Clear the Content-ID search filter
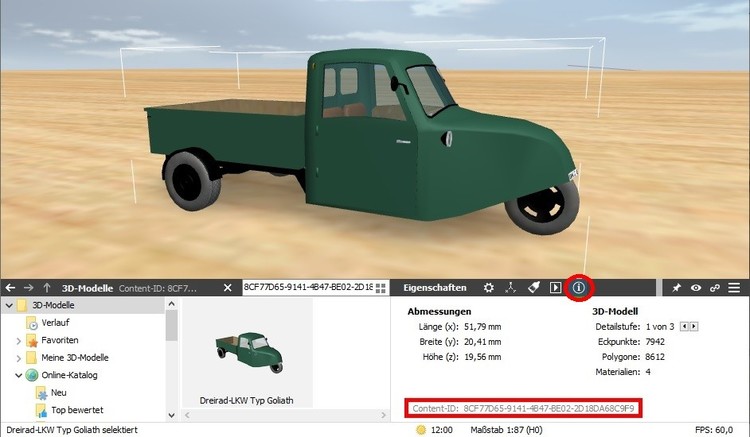750x437 pixels. coord(228,288)
